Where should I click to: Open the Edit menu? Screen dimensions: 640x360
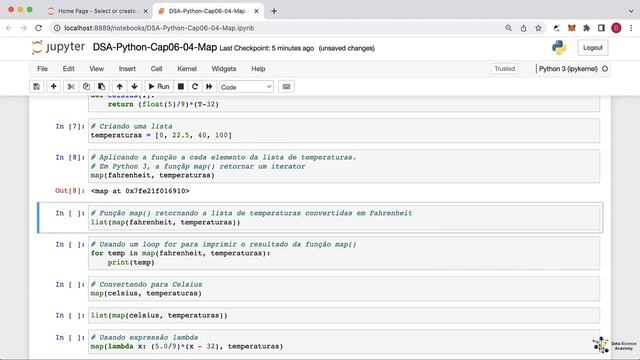click(x=69, y=69)
